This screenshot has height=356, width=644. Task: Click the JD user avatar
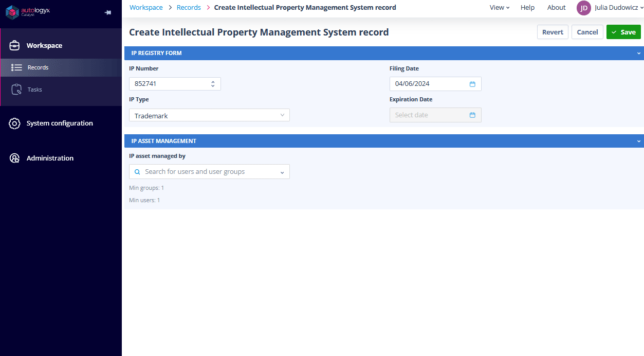click(584, 8)
